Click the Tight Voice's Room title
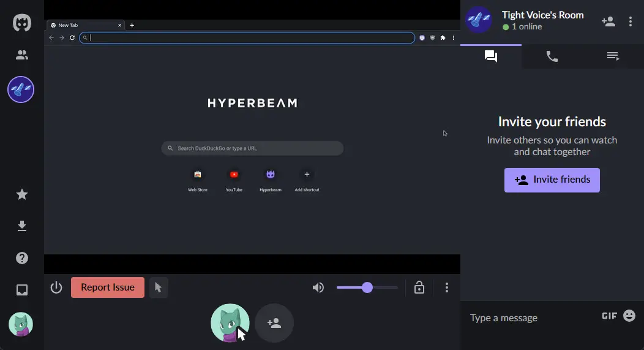 click(x=542, y=15)
